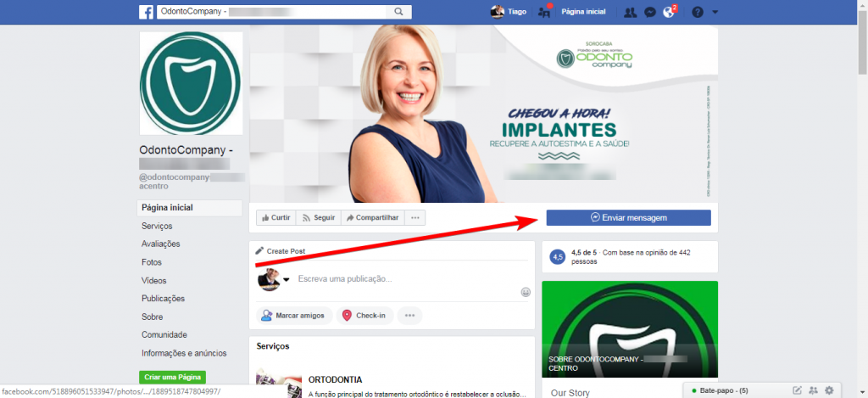Open the Messenger icon in the top bar
This screenshot has width=868, height=398.
click(x=651, y=12)
